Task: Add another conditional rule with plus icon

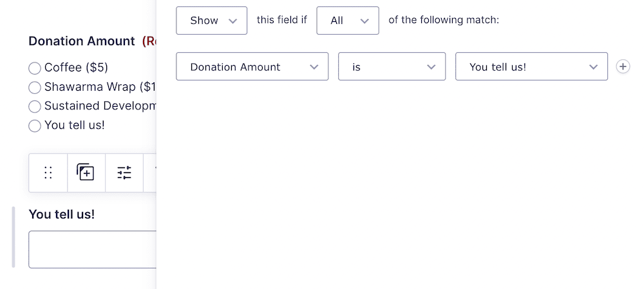Action: 623,66
